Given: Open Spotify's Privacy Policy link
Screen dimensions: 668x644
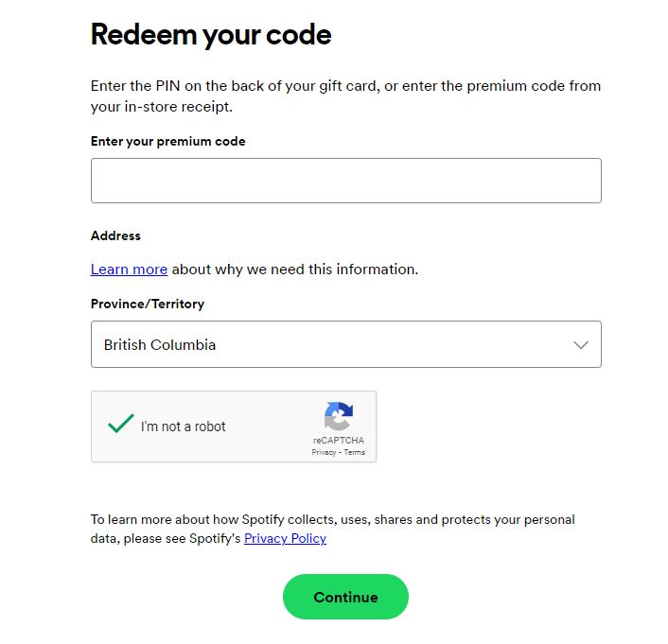Looking at the screenshot, I should [285, 538].
